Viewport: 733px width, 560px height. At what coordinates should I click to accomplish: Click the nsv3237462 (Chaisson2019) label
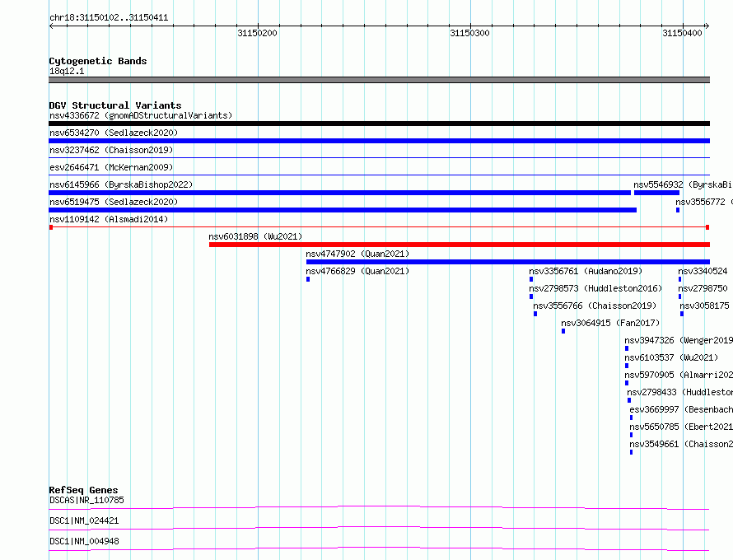coord(111,150)
